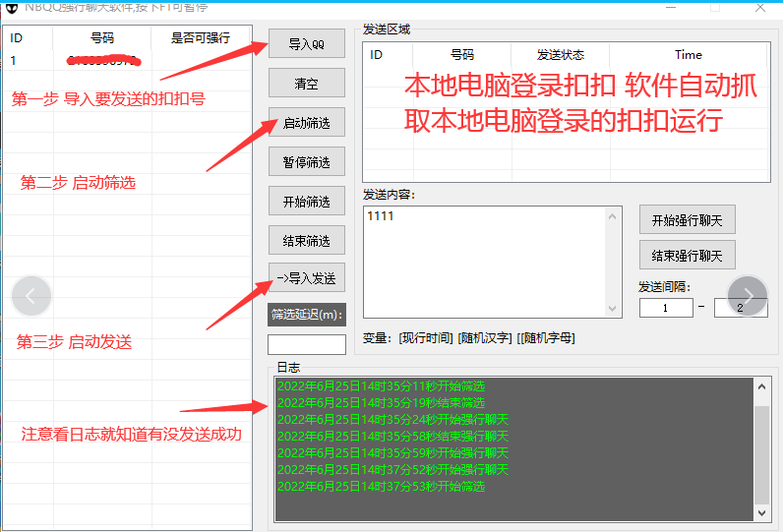Click log entry 14时37分53秒开始筛选
This screenshot has height=532, width=783.
(381, 486)
